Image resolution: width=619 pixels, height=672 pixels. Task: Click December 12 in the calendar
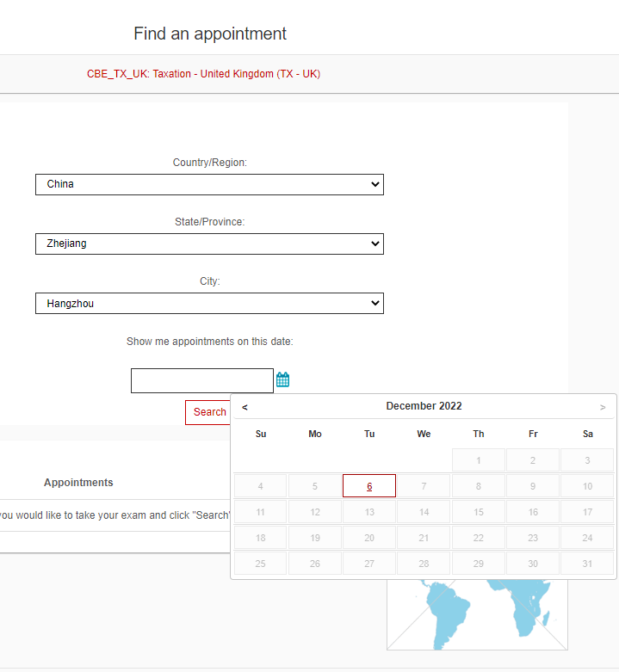[315, 512]
